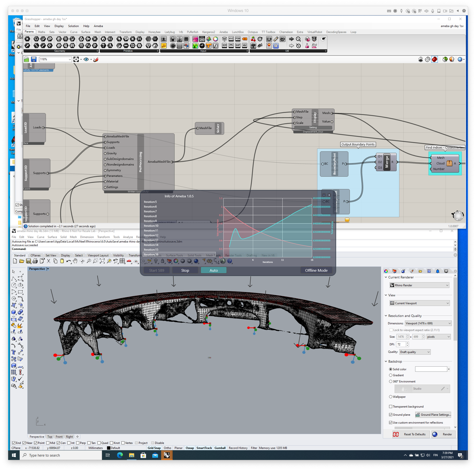Click the Zoom Extents icon in Rhino
This screenshot has height=470, width=476.
point(102,261)
